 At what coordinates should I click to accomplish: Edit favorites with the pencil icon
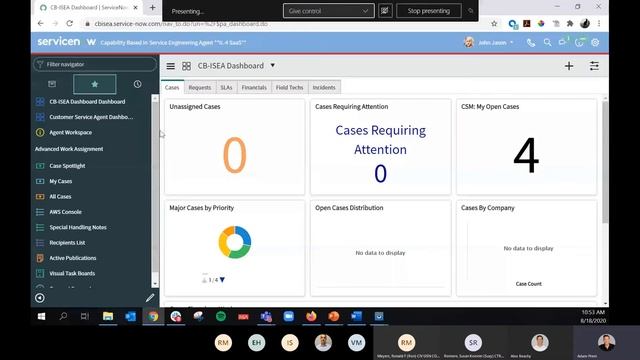(150, 298)
